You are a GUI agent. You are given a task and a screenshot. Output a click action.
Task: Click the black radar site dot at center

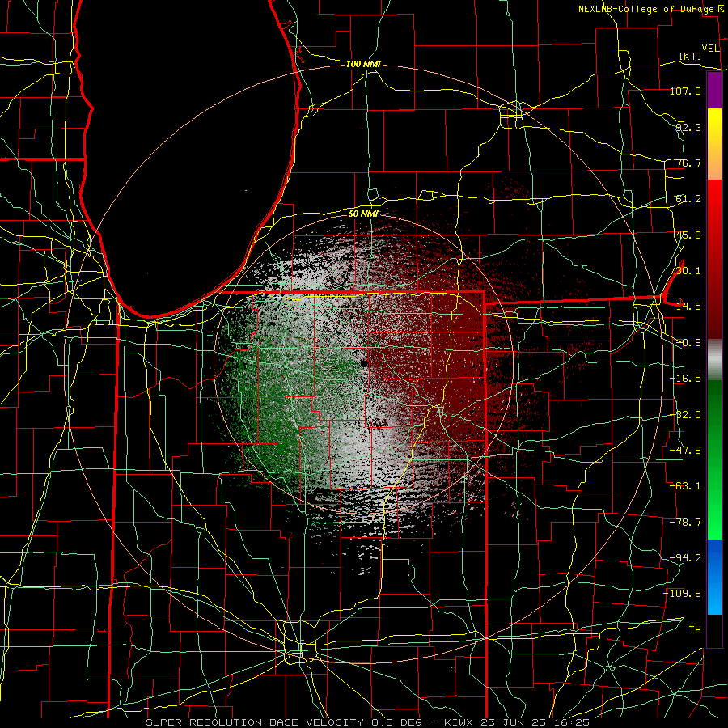(365, 363)
